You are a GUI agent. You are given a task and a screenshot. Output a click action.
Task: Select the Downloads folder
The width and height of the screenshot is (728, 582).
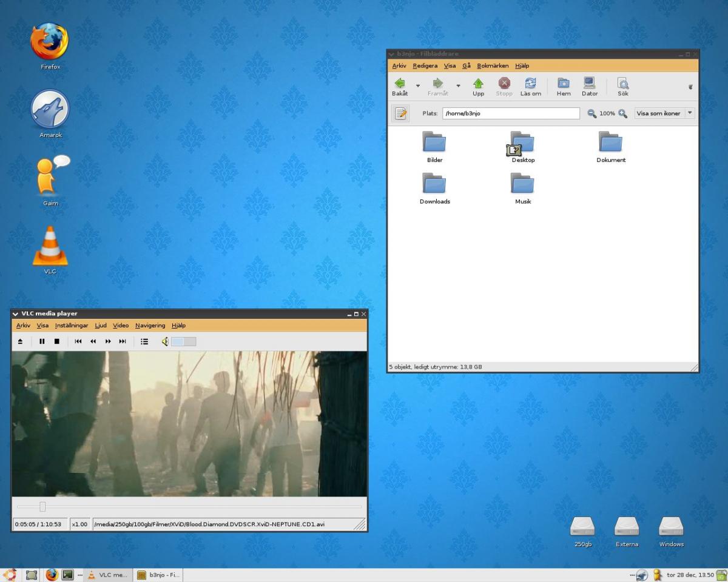(x=434, y=189)
